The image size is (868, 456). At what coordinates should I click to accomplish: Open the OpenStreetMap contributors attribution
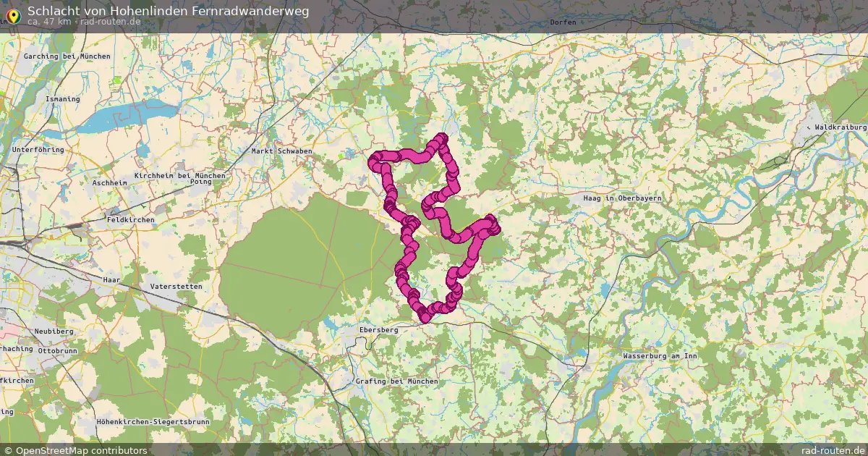pos(75,450)
